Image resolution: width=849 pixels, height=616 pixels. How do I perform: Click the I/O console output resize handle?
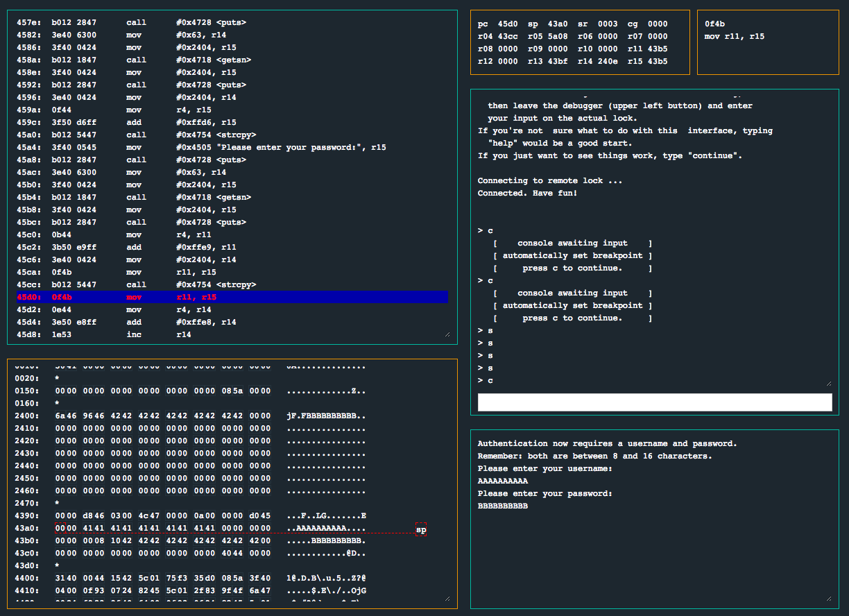coord(828,598)
